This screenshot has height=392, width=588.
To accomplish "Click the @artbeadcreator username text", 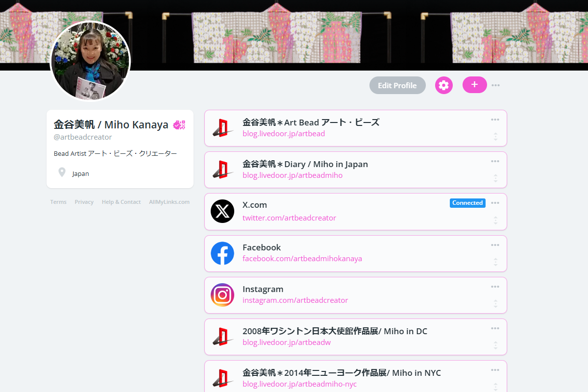I will tap(83, 137).
